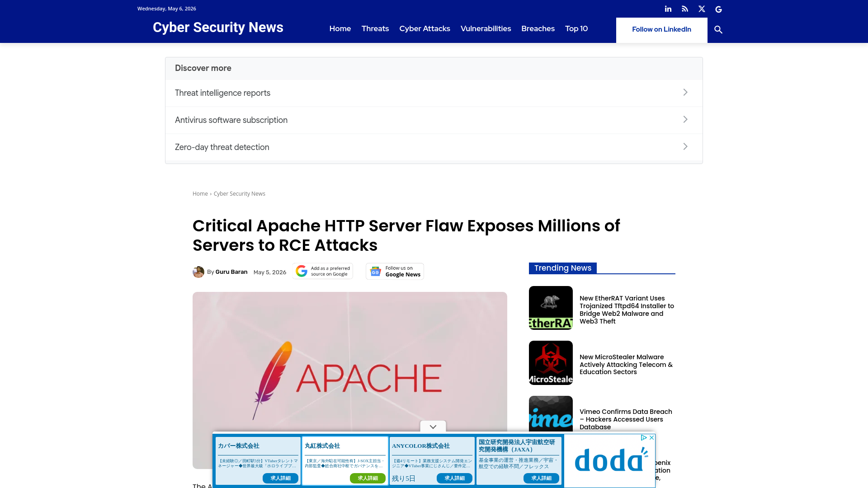Click Add as preferred source on Google
The height and width of the screenshot is (488, 868).
click(x=322, y=271)
